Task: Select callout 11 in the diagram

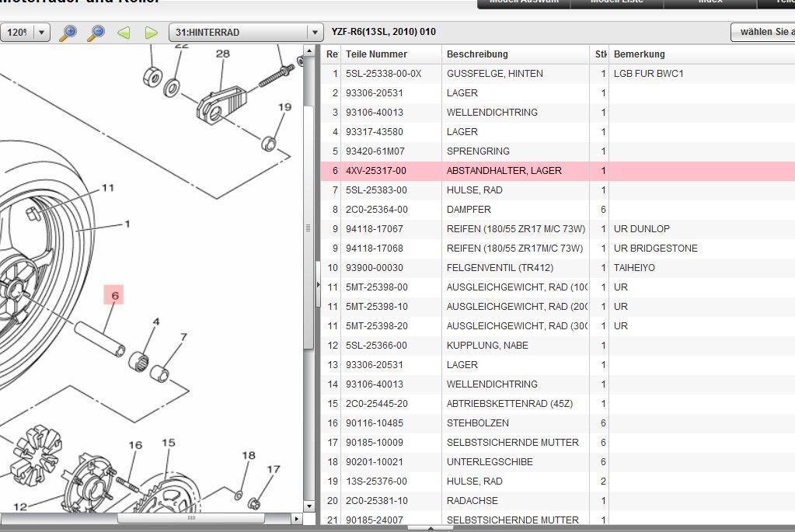Action: click(108, 188)
